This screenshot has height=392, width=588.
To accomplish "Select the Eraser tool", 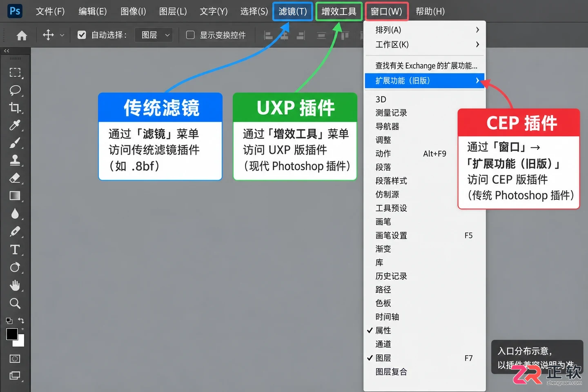I will pos(15,178).
